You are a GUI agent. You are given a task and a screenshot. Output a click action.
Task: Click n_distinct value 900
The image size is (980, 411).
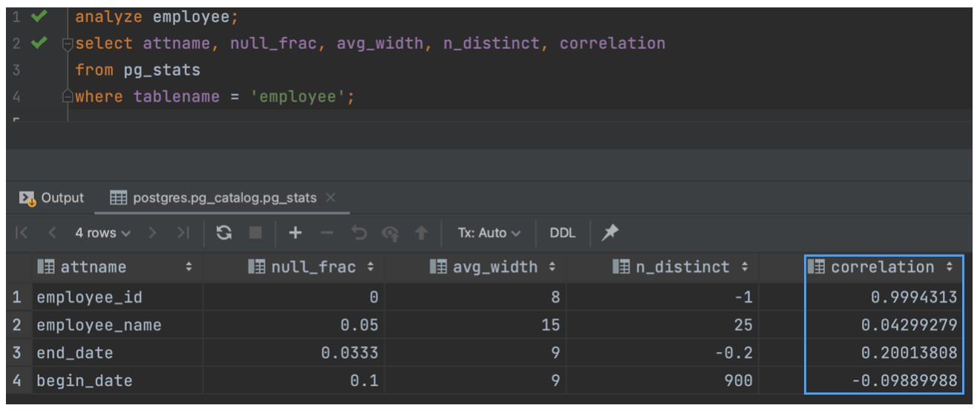[x=739, y=381]
